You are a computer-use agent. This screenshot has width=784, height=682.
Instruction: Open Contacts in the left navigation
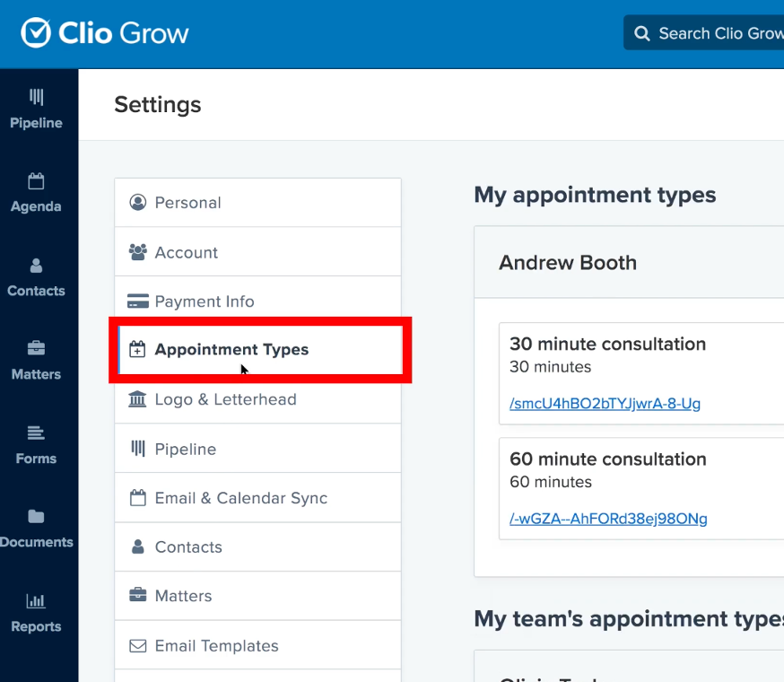click(x=36, y=276)
